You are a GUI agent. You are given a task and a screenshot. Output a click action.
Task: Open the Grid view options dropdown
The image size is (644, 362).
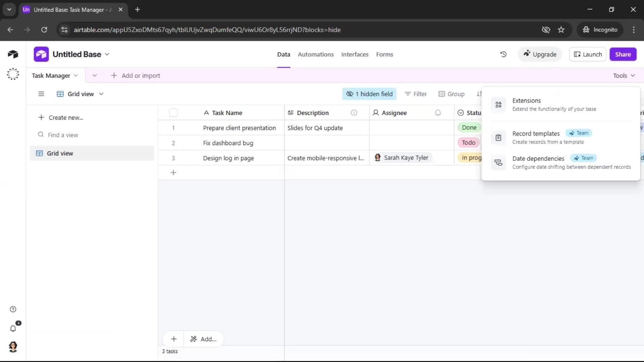click(x=101, y=94)
